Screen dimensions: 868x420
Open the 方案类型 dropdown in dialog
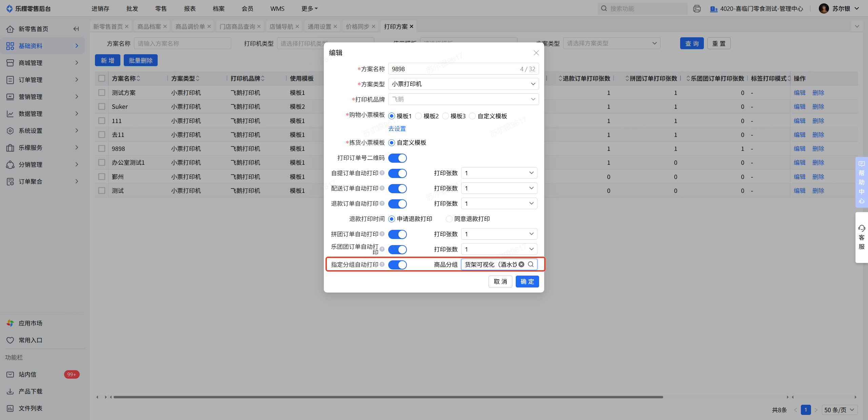point(463,84)
